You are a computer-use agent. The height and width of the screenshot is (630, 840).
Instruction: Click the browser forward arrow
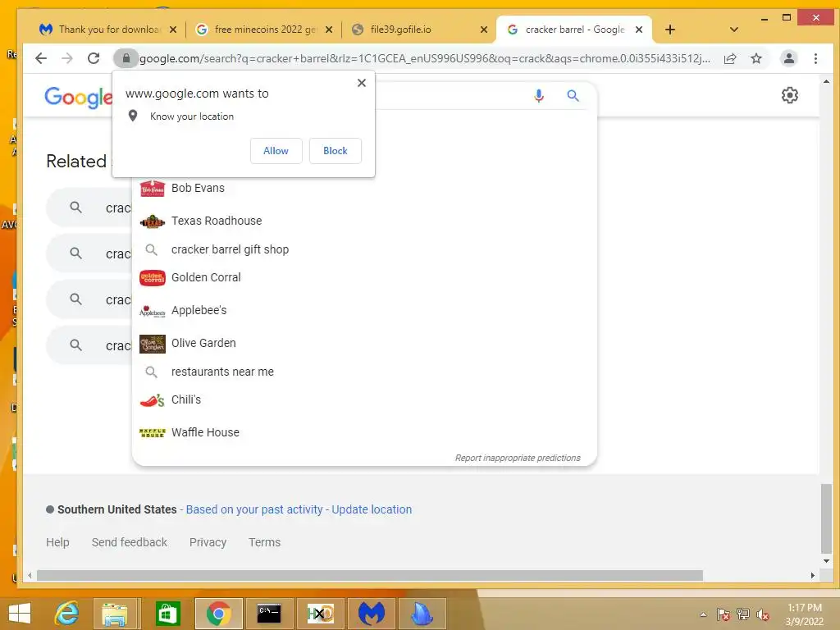67,58
